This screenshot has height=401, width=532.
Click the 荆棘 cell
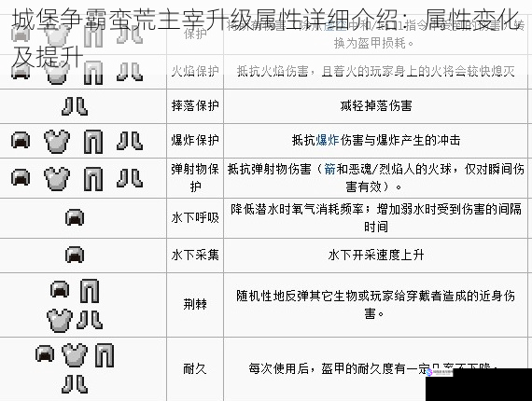pyautogui.click(x=195, y=304)
